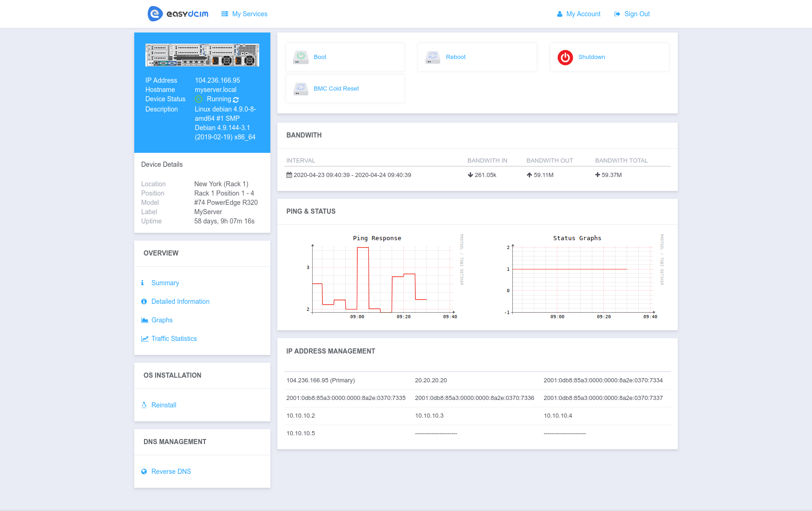Go to Detailed Information page
This screenshot has height=511, width=812.
[x=180, y=301]
